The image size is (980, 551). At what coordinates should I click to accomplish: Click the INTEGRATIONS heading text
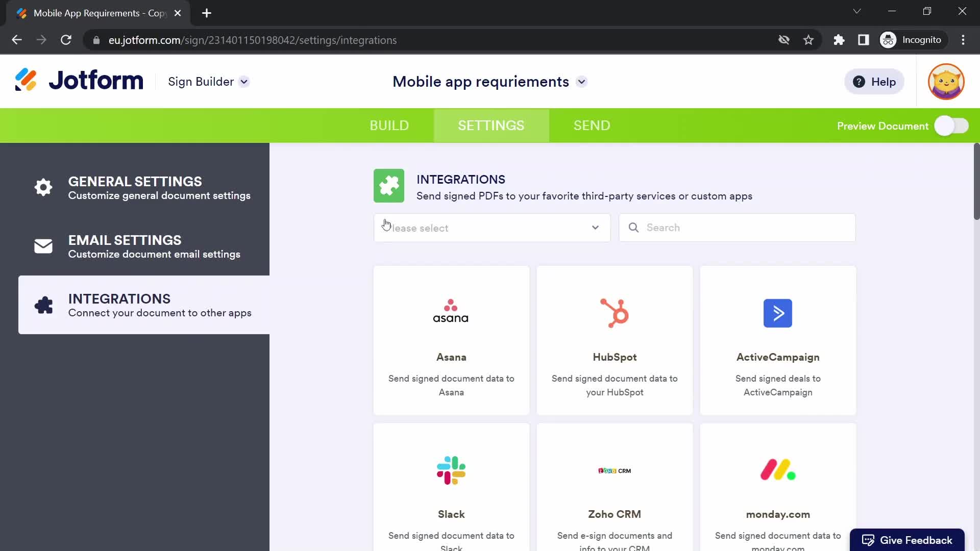point(461,180)
